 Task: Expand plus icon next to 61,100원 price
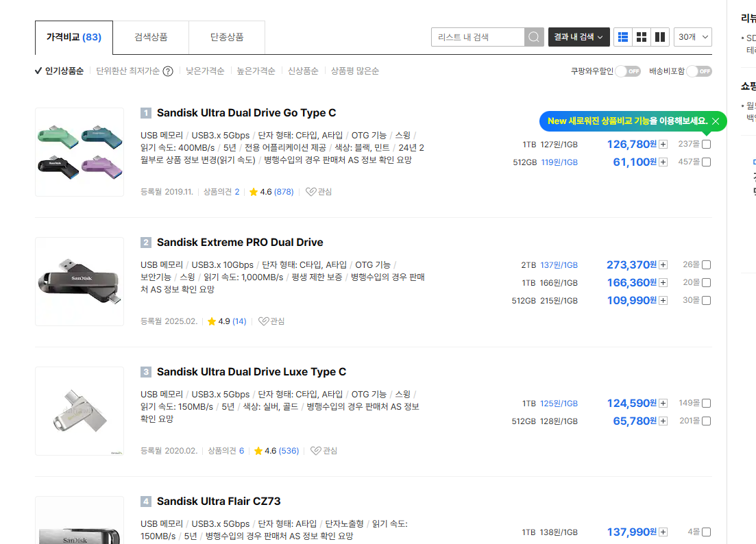coord(663,162)
